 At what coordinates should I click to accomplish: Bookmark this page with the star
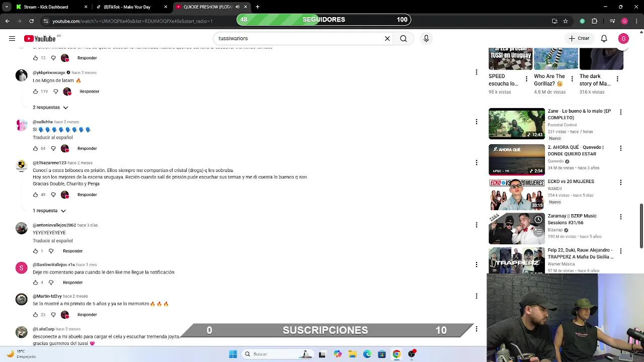coord(566,21)
